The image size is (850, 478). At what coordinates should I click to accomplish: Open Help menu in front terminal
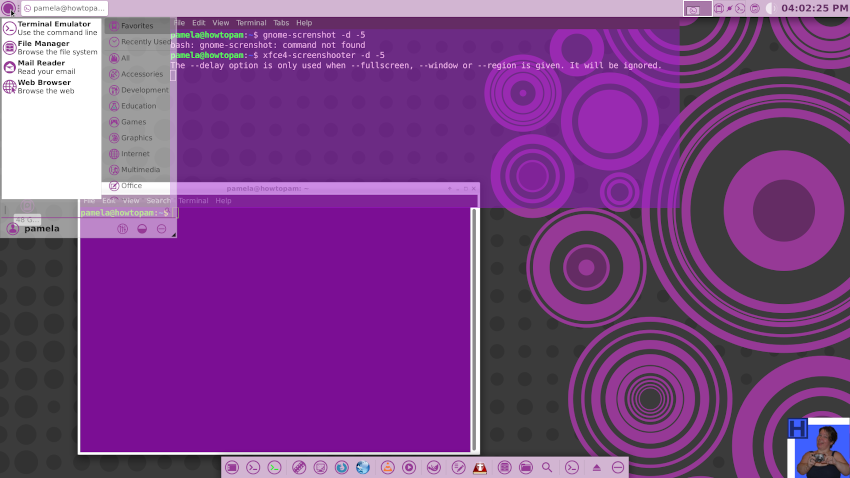223,201
